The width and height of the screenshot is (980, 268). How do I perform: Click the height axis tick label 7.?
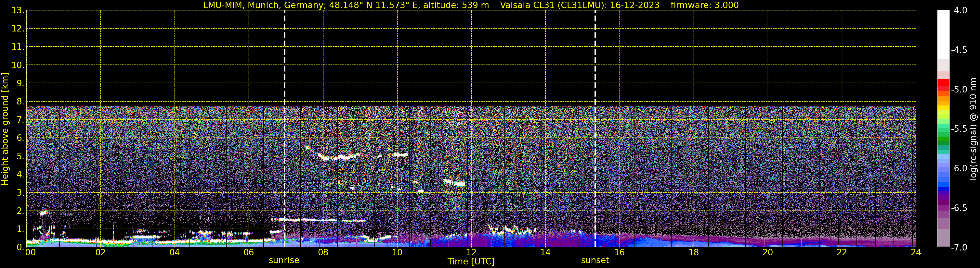click(20, 120)
